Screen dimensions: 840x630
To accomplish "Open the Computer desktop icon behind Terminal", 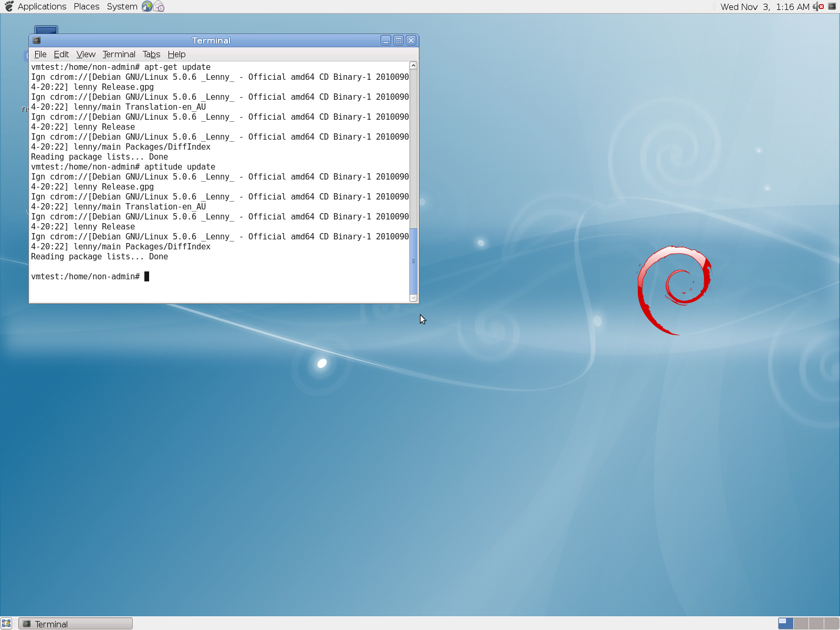I will pos(46,29).
